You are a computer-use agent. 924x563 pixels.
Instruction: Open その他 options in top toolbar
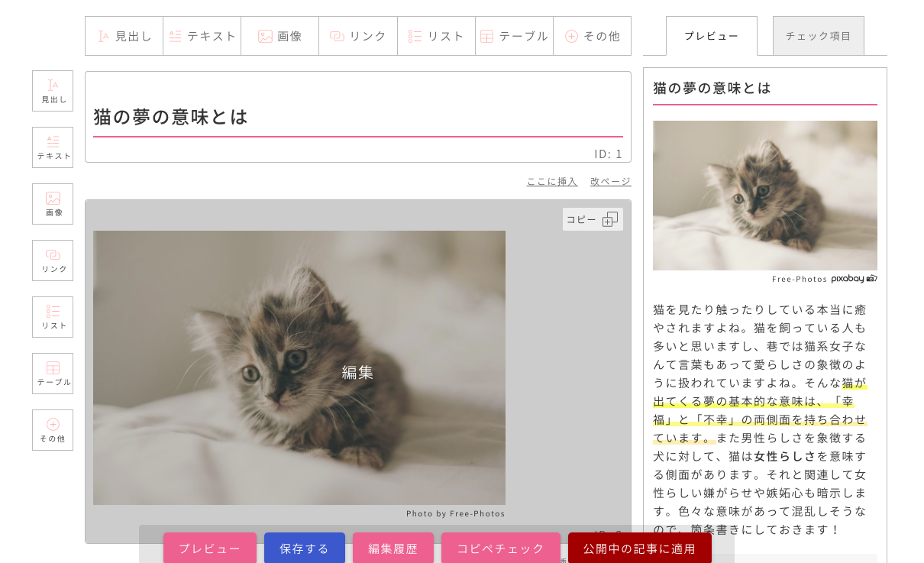click(x=592, y=36)
